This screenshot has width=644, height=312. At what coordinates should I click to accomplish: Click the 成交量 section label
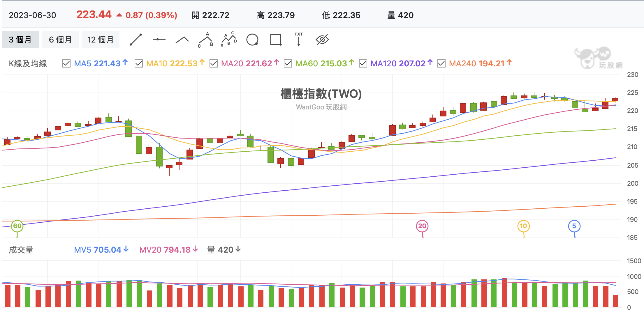(21, 250)
